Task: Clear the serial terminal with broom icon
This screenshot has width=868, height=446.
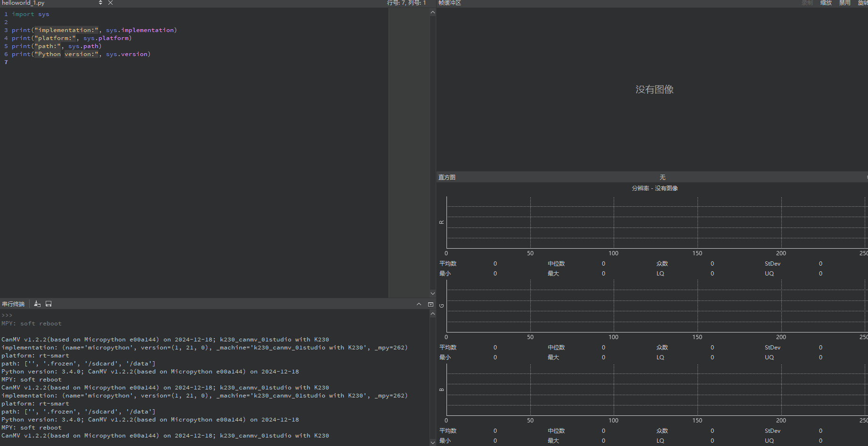Action: [x=37, y=304]
